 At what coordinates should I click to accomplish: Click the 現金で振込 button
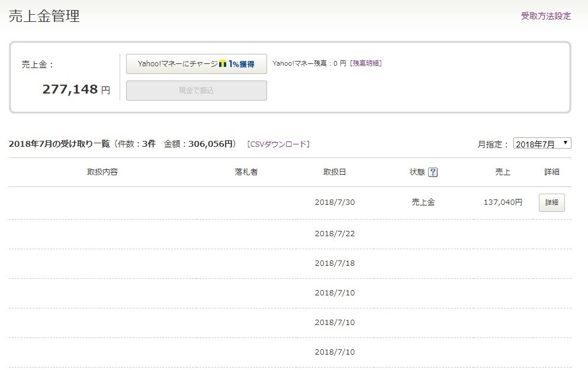[197, 91]
